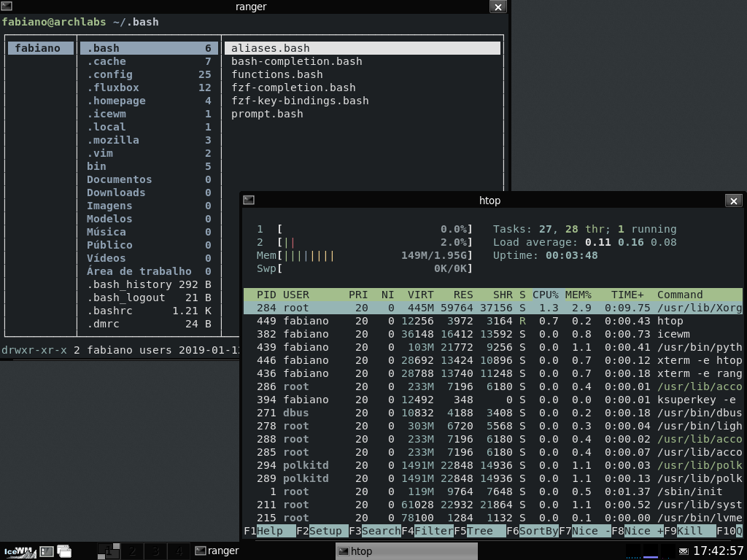
Task: Activate htop taskbar button
Action: tap(406, 551)
